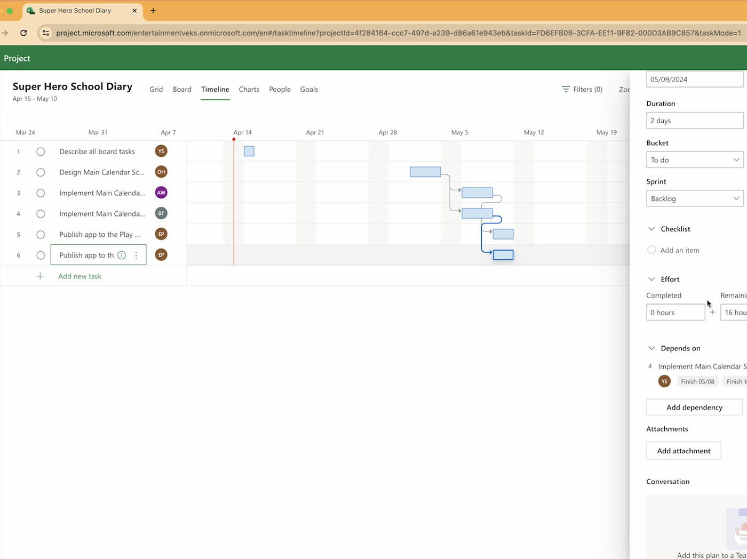Click the Duration field showing 2 days
The width and height of the screenshot is (747, 560).
pyautogui.click(x=695, y=121)
